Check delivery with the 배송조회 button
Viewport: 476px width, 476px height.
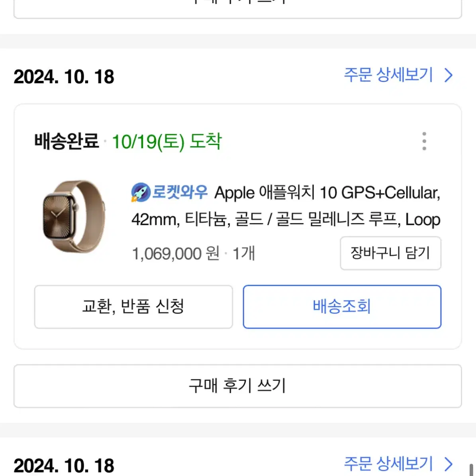click(x=342, y=307)
